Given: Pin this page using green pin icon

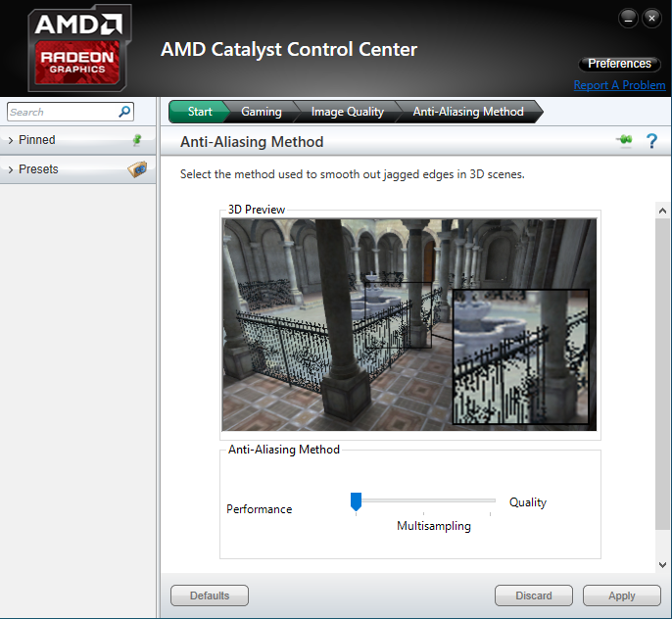Looking at the screenshot, I should coord(625,140).
